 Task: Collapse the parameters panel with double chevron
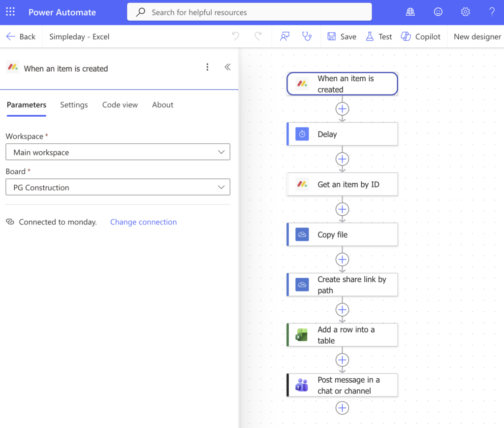tap(227, 67)
